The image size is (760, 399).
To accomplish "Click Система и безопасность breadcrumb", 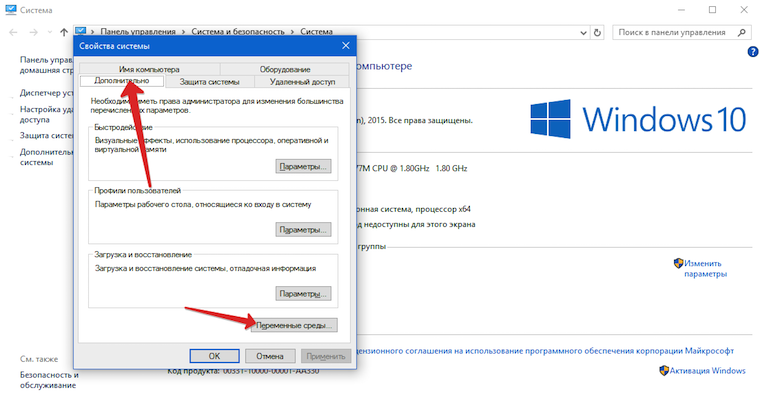I will click(238, 32).
